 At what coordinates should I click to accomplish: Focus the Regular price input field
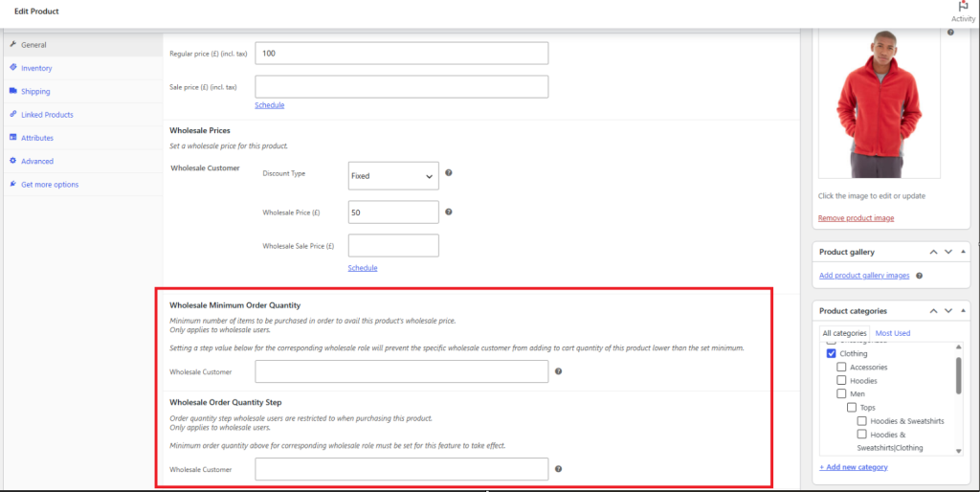coord(402,54)
